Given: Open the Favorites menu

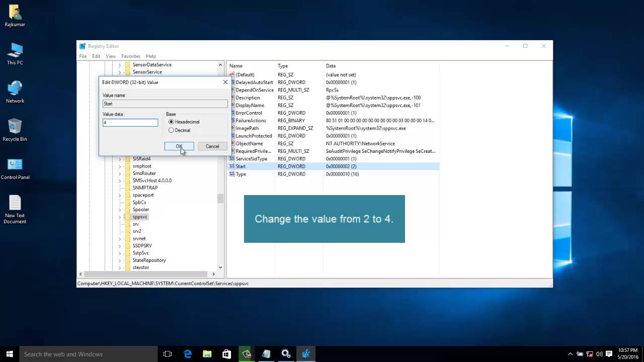Looking at the screenshot, I should pos(130,56).
